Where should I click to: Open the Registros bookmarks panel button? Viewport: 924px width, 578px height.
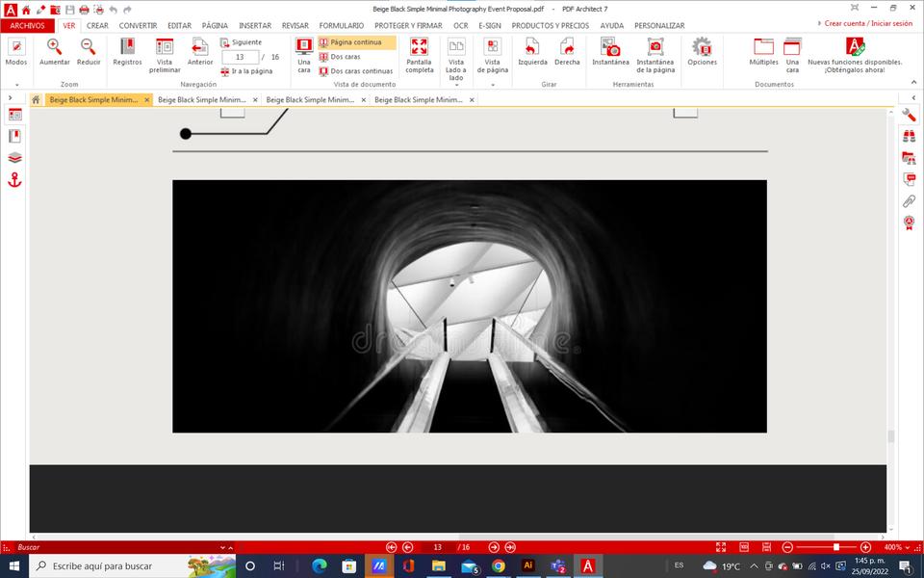pos(127,52)
